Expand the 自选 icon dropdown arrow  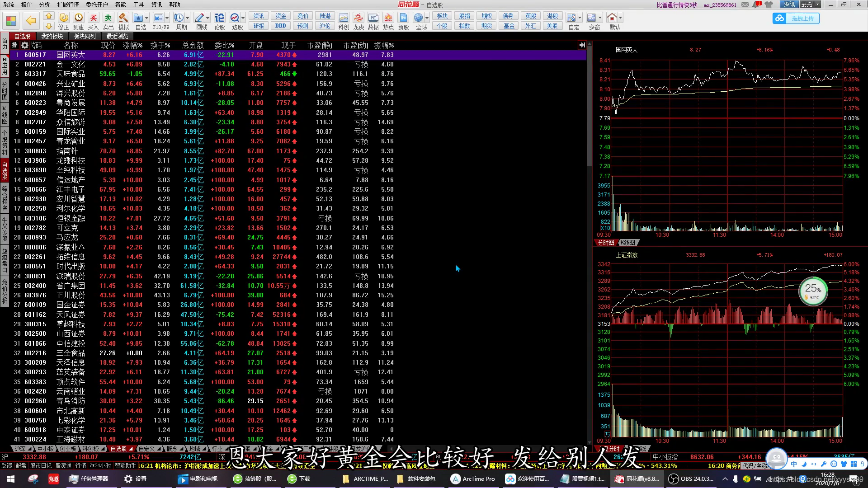click(x=147, y=18)
